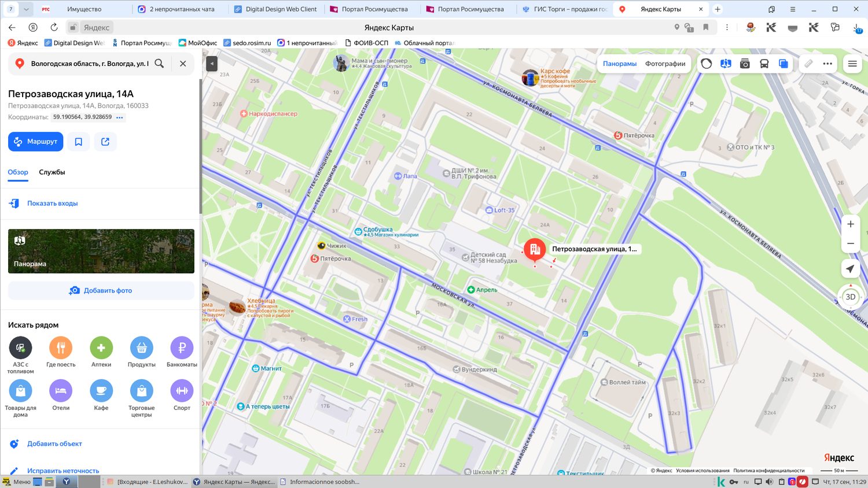Click the Маршрут route button
This screenshot has width=868, height=488.
[35, 142]
